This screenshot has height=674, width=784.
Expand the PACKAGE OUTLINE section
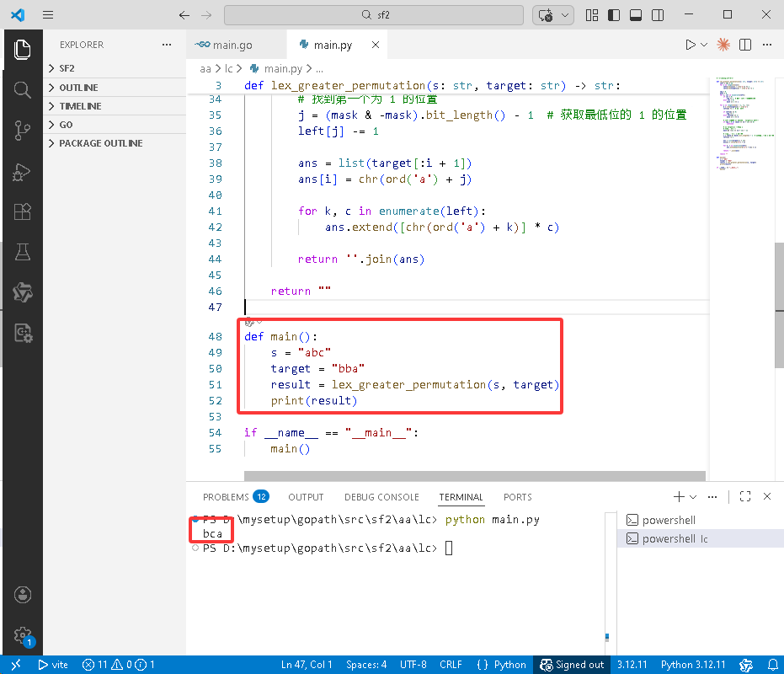pos(115,143)
